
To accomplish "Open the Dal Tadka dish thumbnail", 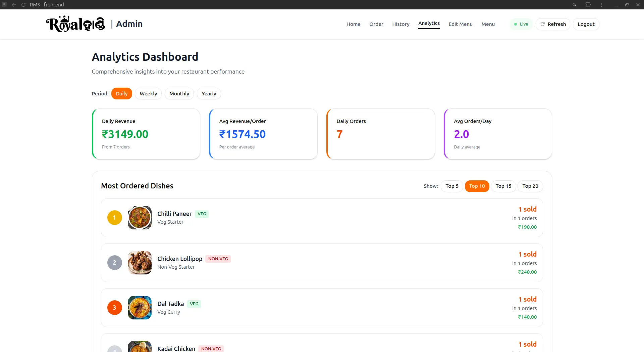I will coord(140,308).
